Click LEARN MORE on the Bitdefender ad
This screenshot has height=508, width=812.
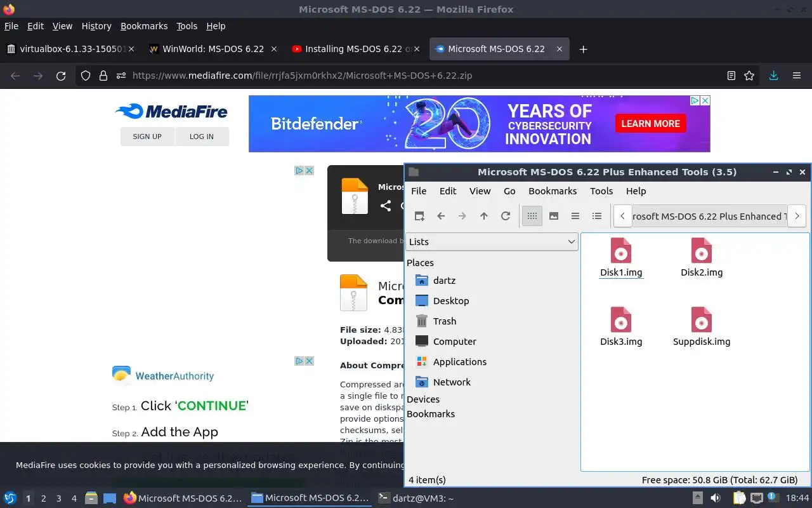point(650,124)
